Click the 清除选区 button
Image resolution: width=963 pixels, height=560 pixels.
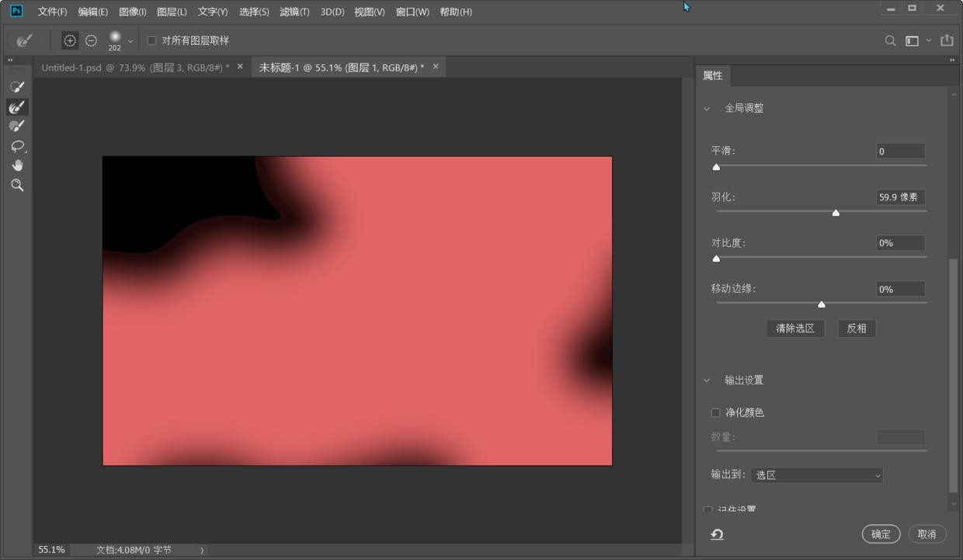795,329
